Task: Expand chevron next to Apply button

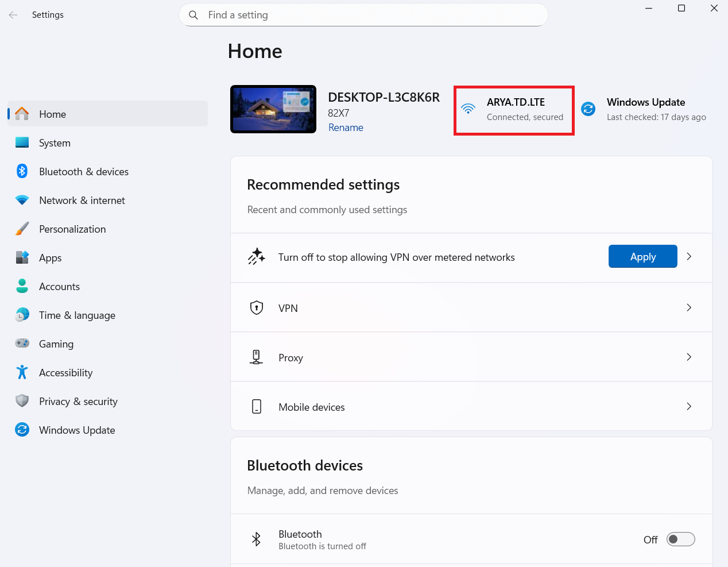Action: pyautogui.click(x=689, y=257)
